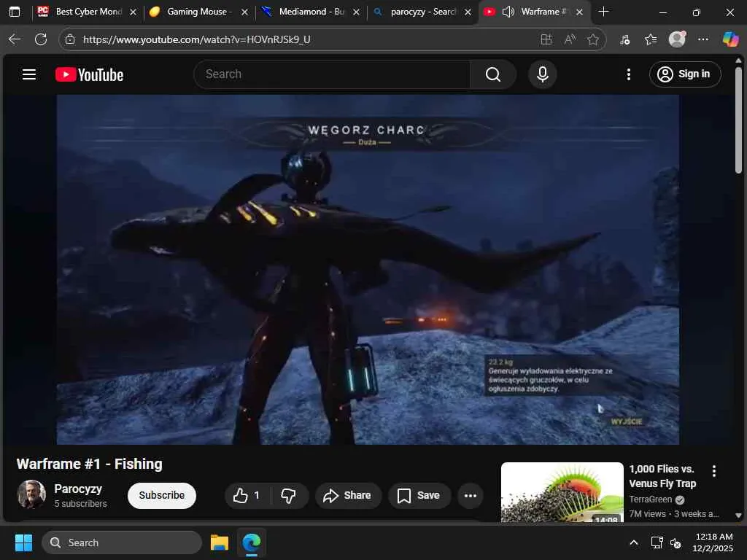747x560 pixels.
Task: Focus the YouTube search field
Action: 332,74
